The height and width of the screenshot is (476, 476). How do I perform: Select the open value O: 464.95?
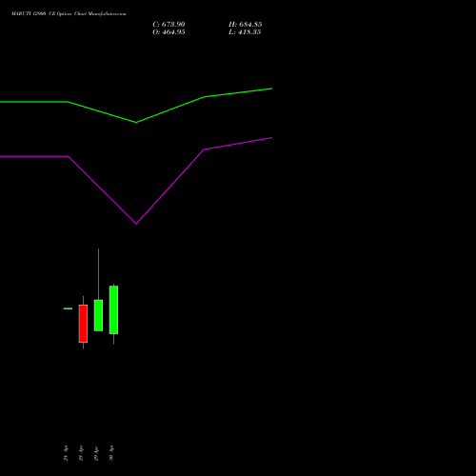tap(169, 32)
